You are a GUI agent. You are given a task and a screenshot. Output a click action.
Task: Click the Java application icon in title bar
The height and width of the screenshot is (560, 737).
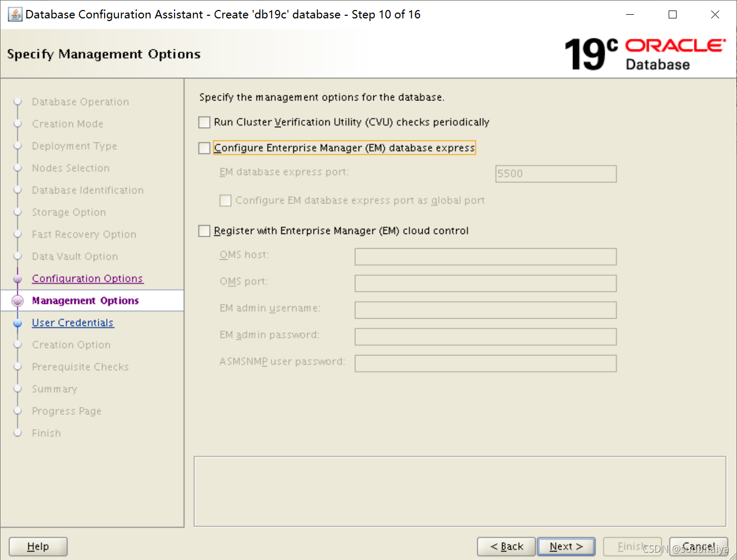click(15, 15)
